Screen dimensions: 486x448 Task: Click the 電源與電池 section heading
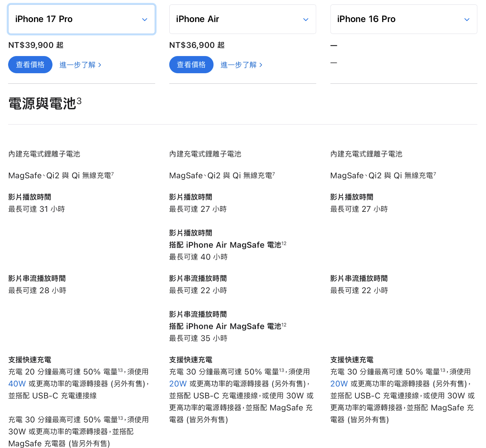[x=45, y=103]
